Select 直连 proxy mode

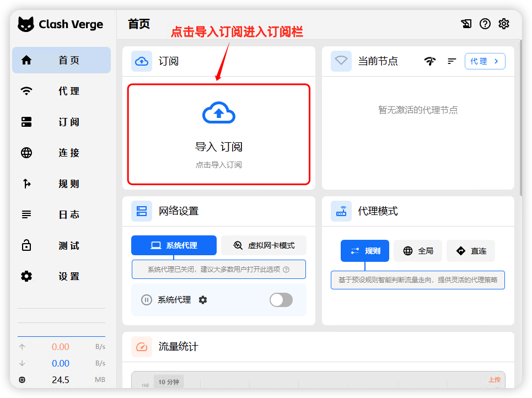(471, 251)
